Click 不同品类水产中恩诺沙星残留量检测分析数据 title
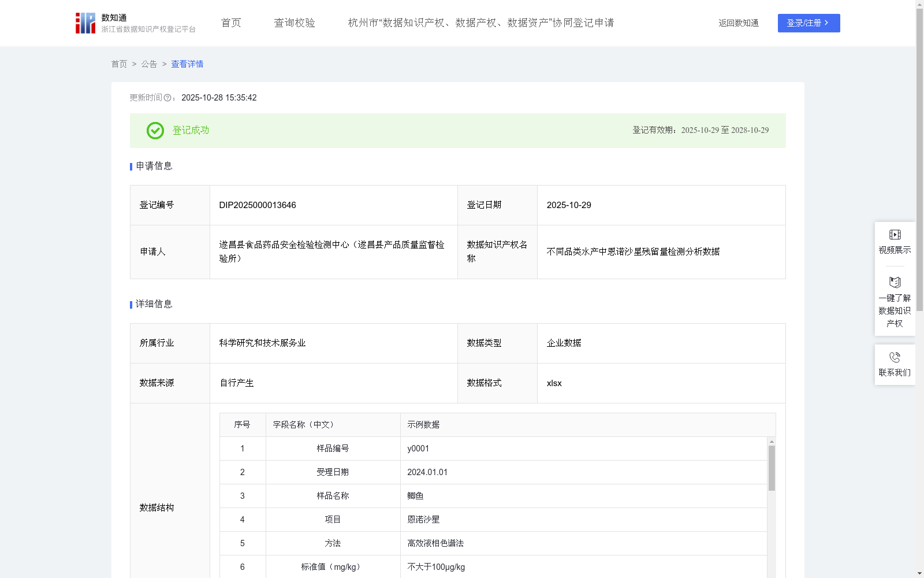This screenshot has height=578, width=924. (x=633, y=251)
